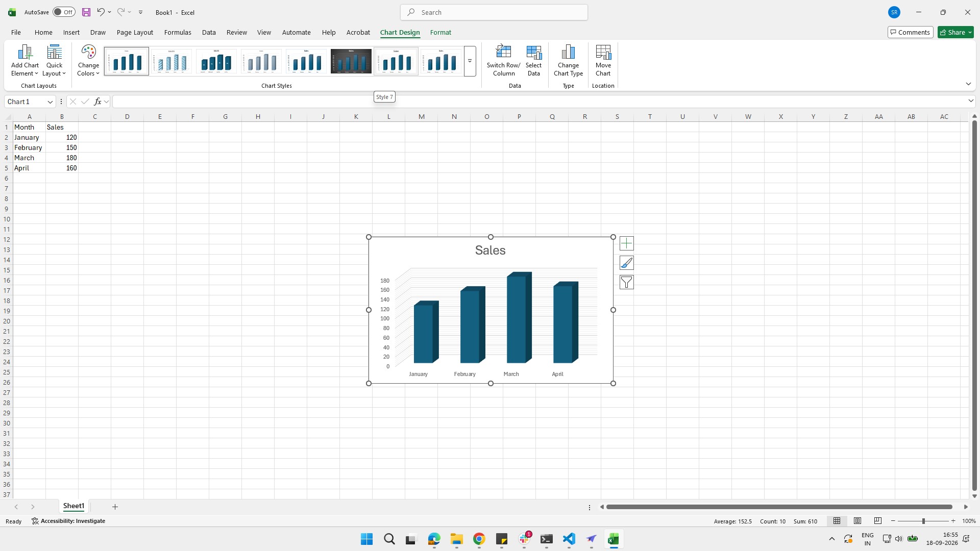
Task: Open the Name Box dropdown
Action: pos(50,102)
